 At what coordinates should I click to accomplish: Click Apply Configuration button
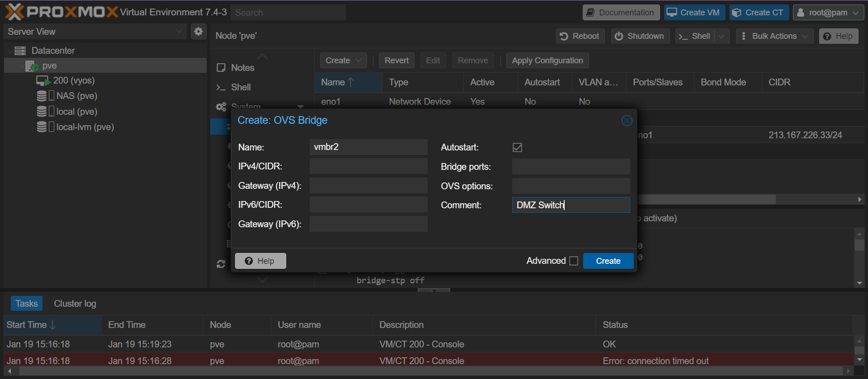(x=547, y=61)
